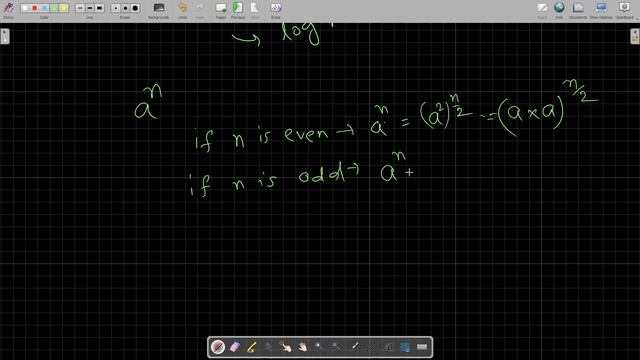Screen dimensions: 640x360
Task: Expand the left side panel tab
Action: [x=4, y=36]
